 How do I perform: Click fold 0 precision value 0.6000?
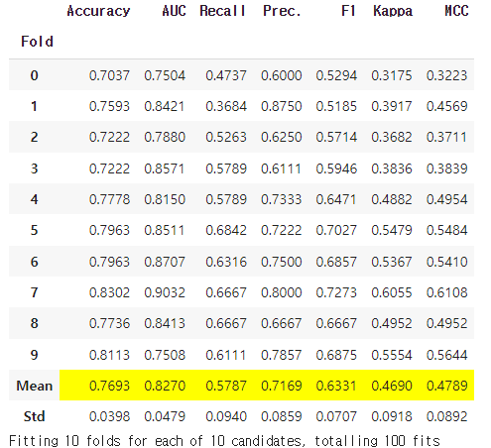pos(282,75)
